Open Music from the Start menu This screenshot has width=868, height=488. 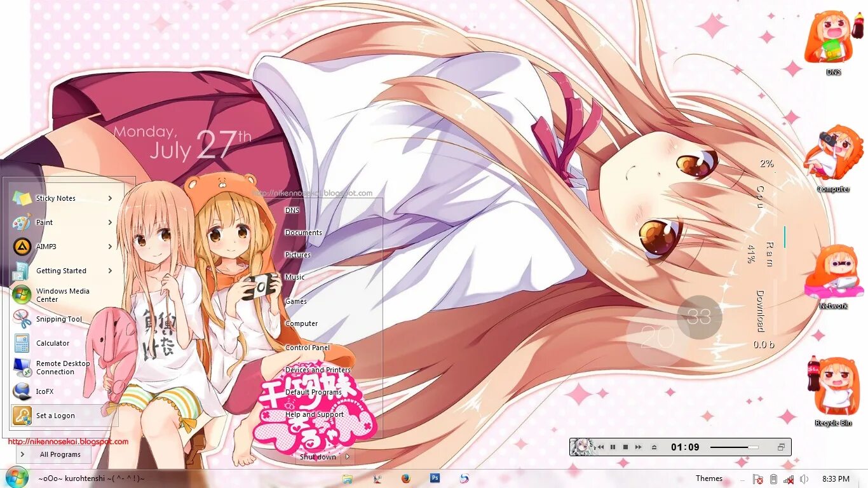tap(294, 277)
